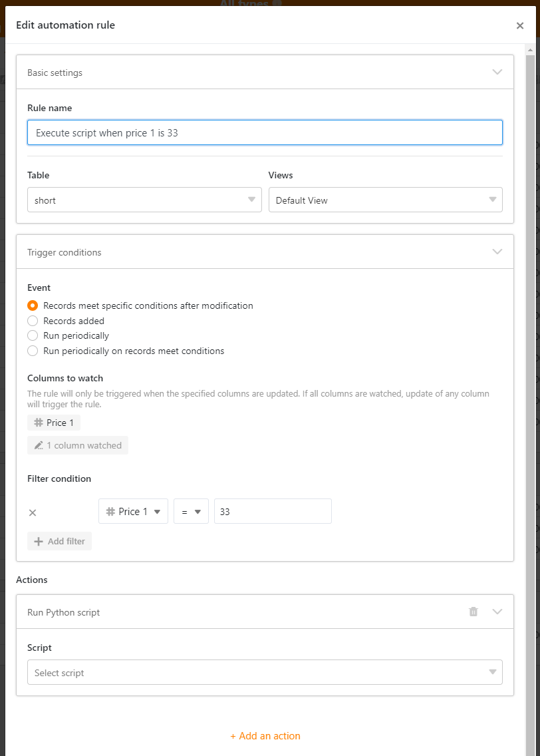Open the Select script dropdown
Image resolution: width=540 pixels, height=756 pixels.
pyautogui.click(x=265, y=673)
